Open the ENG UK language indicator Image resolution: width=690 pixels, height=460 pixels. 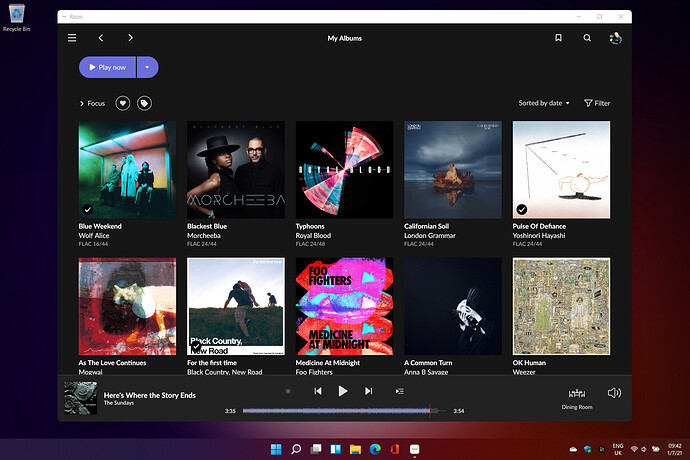tap(618, 449)
